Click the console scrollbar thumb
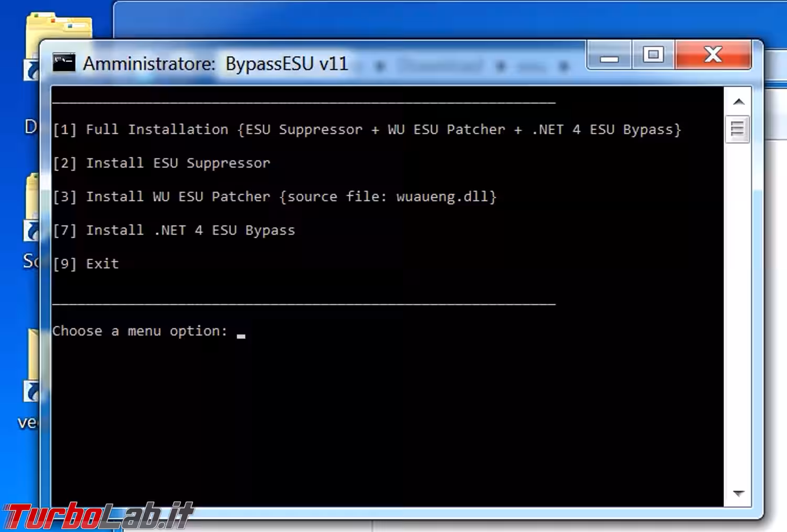787x532 pixels. tap(737, 129)
